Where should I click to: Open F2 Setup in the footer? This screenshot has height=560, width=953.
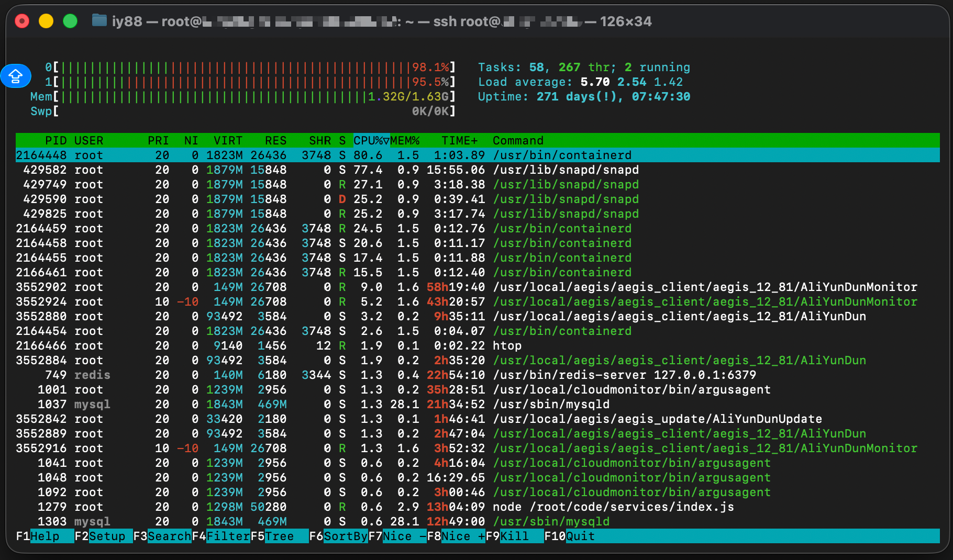point(107,536)
